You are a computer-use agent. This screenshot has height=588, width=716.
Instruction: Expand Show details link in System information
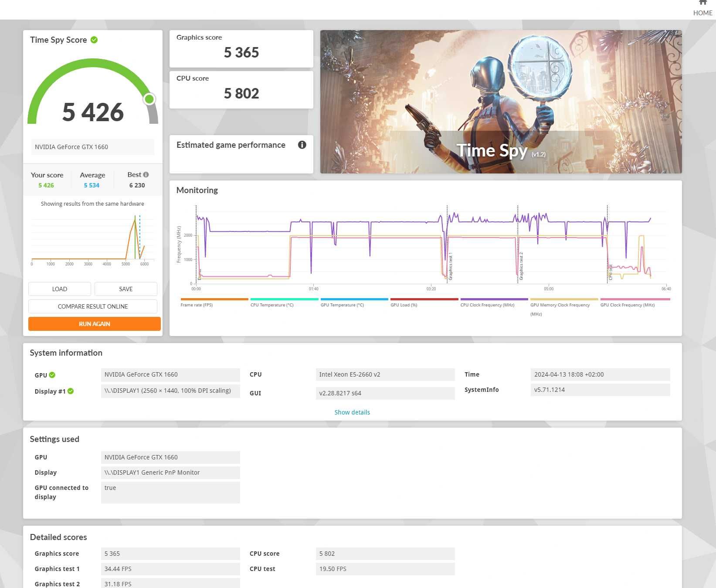coord(352,412)
